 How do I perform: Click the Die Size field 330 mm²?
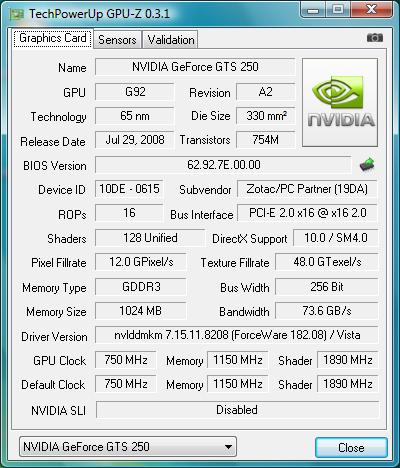tap(266, 116)
